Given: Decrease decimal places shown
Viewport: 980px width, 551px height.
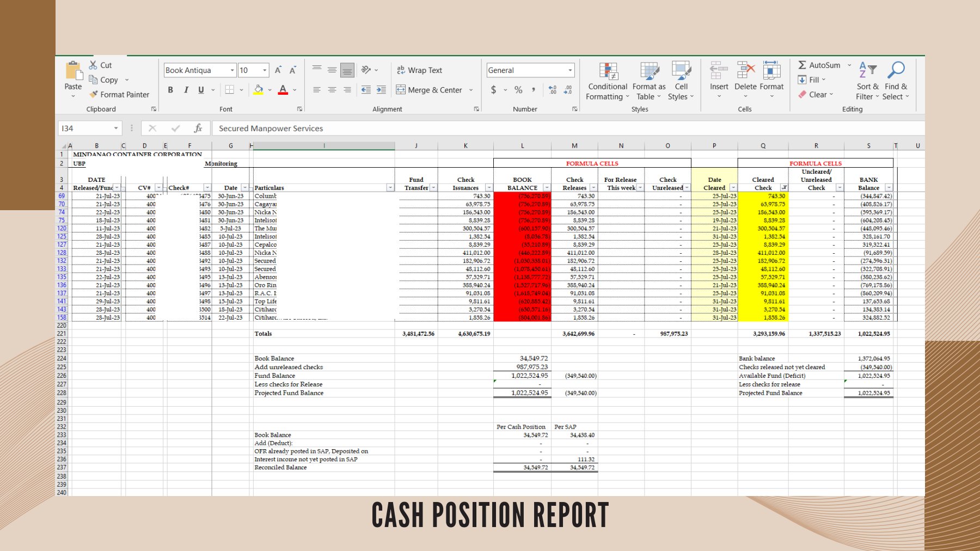Looking at the screenshot, I should click(568, 90).
